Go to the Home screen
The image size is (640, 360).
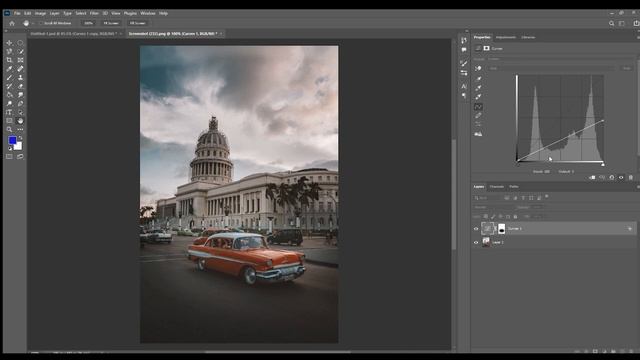tap(12, 23)
